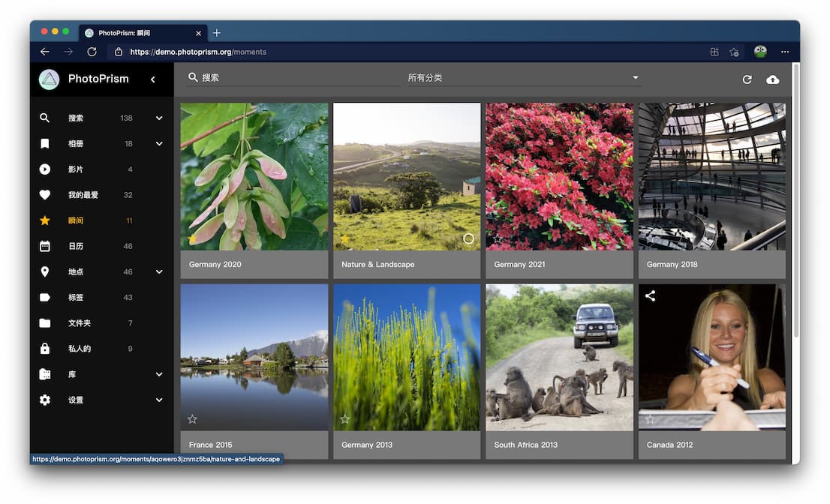
Task: Open Favorites via the heart icon
Action: pyautogui.click(x=45, y=195)
